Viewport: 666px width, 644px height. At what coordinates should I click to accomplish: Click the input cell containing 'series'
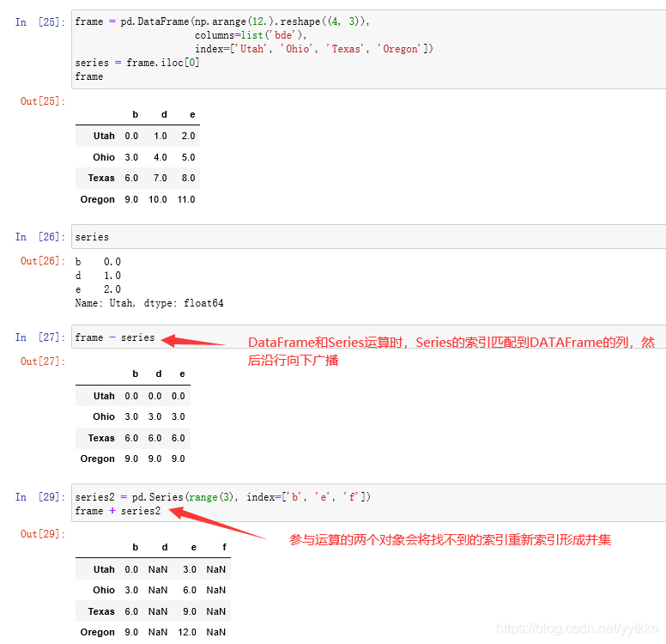(369, 237)
